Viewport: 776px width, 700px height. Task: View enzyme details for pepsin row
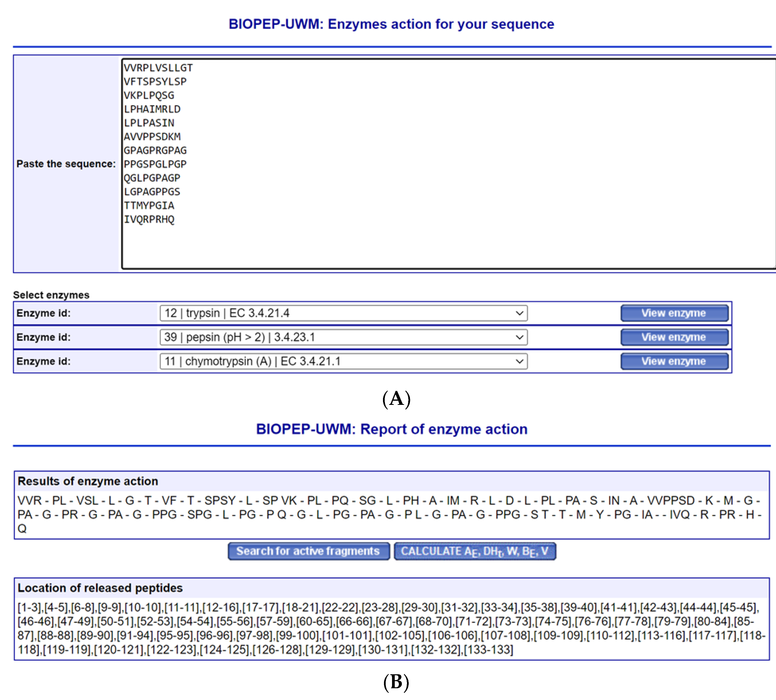click(674, 337)
